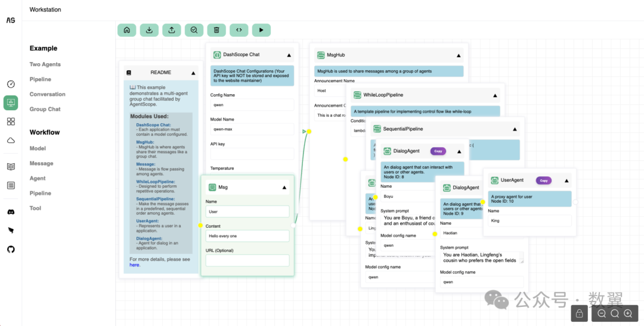This screenshot has height=326, width=644.
Task: Open the Group Chat example
Action: tap(45, 109)
